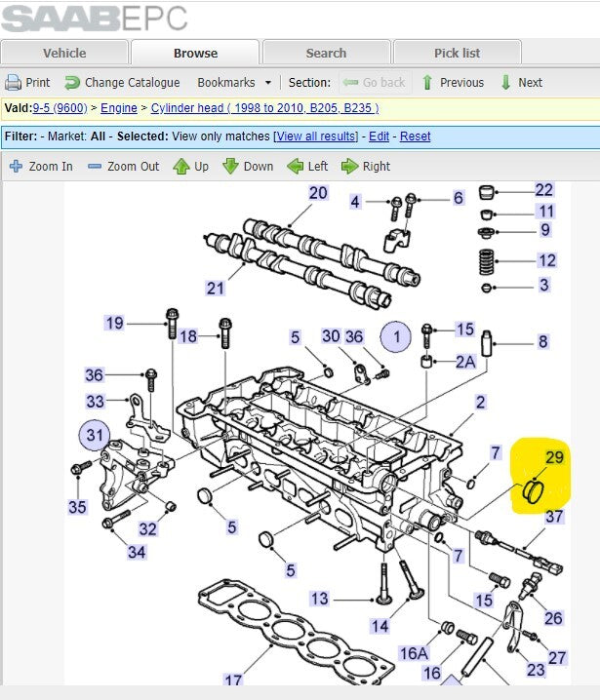
Task: Switch to the Vehicle tab
Action: [64, 53]
